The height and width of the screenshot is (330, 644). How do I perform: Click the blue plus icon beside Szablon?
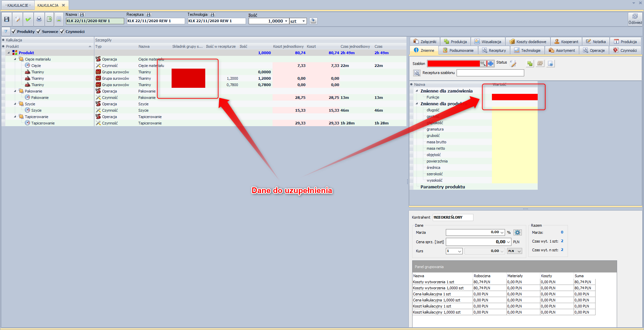point(491,64)
